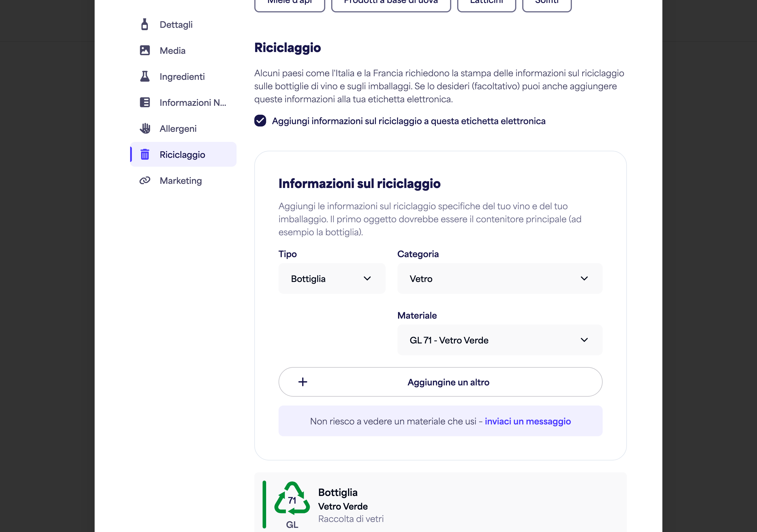
Task: Click the Categoria field label
Action: (418, 254)
